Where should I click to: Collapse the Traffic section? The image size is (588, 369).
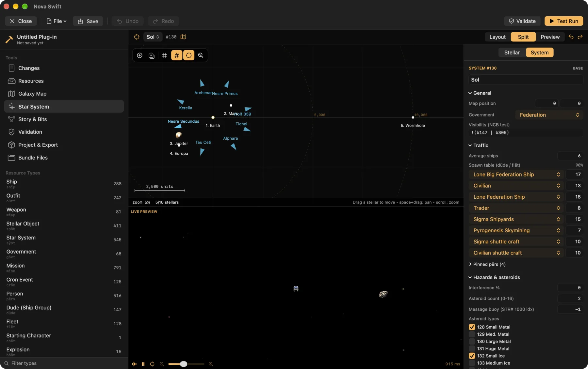click(479, 146)
